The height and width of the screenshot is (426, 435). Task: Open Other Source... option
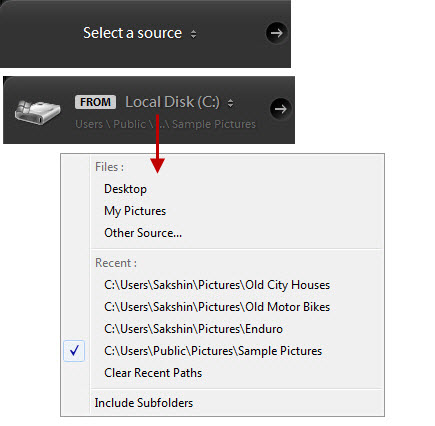pos(143,233)
